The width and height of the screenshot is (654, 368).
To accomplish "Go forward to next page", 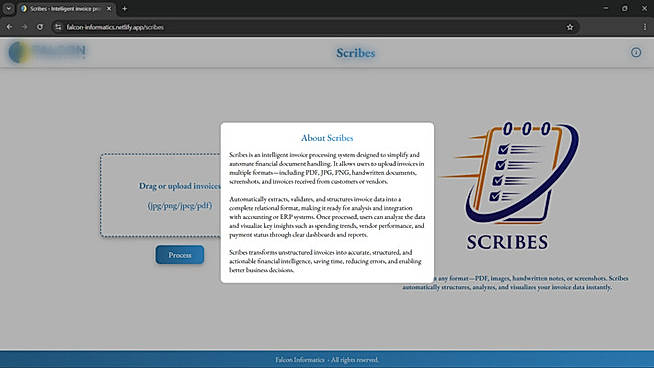I will (x=24, y=27).
